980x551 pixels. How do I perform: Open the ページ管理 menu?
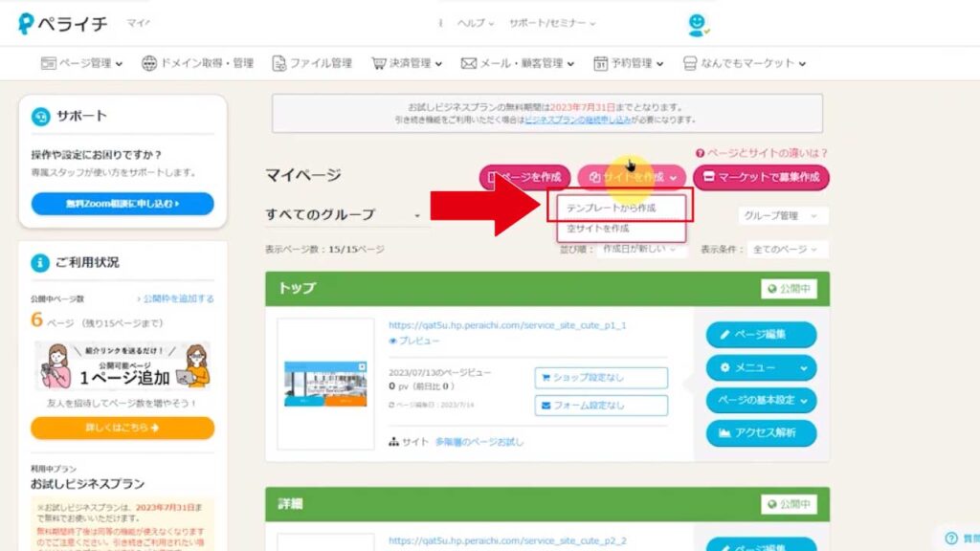82,63
